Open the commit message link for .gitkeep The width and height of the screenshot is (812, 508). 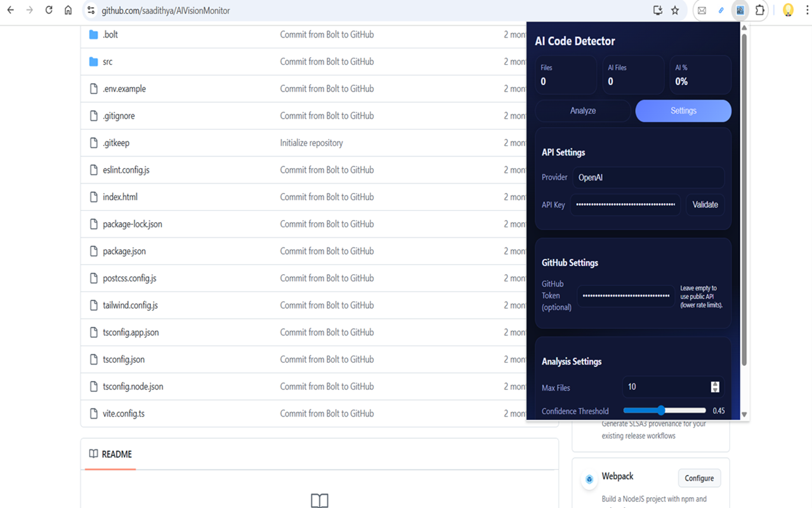click(311, 143)
